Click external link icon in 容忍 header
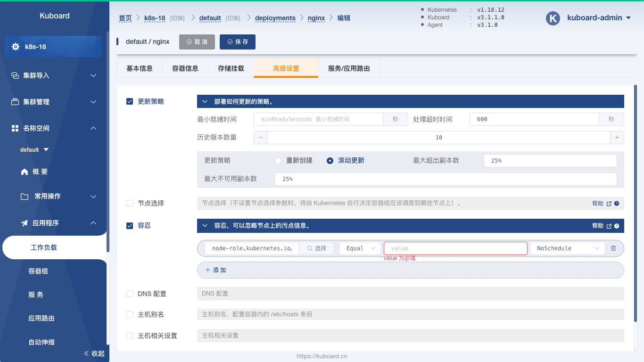This screenshot has height=362, width=644. 609,226
